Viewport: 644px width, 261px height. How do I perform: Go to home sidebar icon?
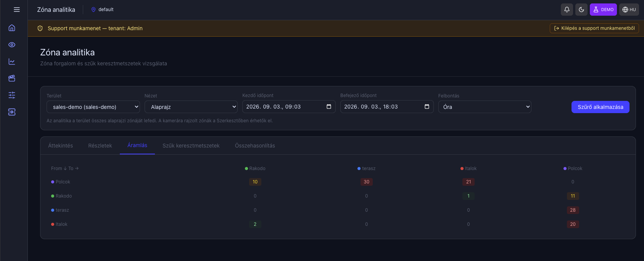pos(12,28)
